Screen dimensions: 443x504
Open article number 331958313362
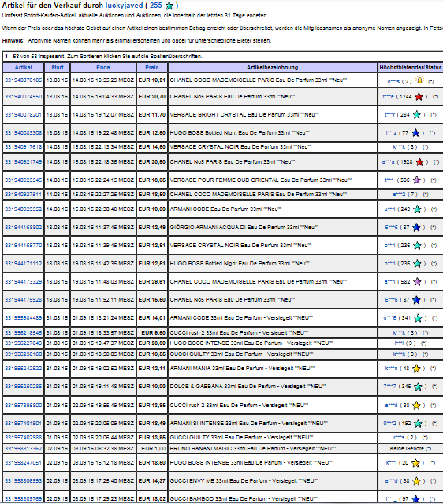coord(23,448)
